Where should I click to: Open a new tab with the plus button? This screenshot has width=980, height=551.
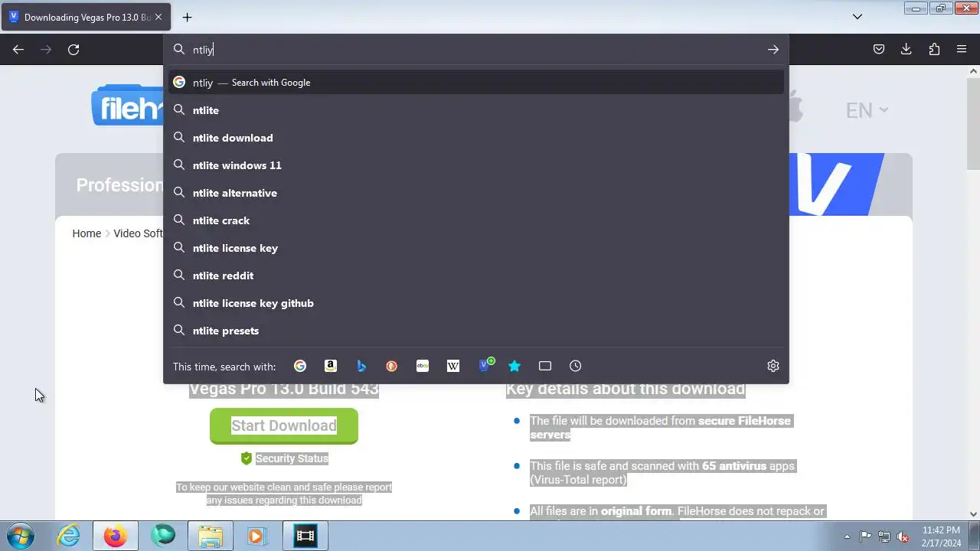pos(187,17)
